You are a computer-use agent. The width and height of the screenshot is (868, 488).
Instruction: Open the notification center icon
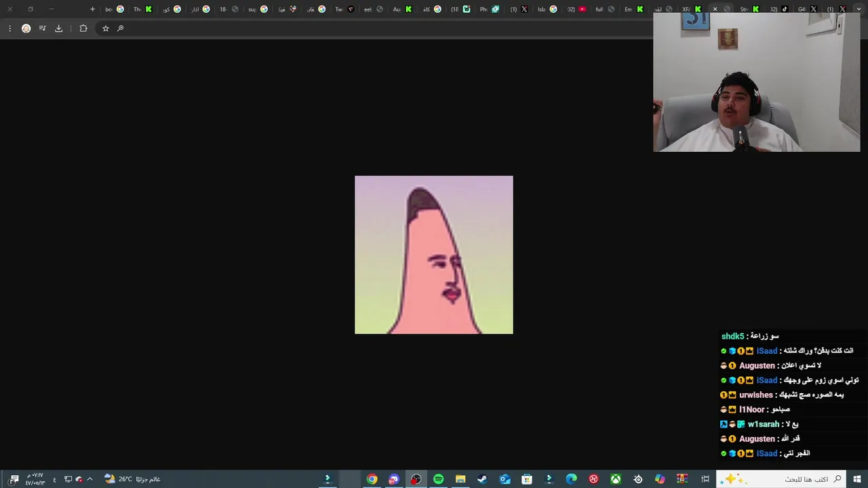coord(14,479)
